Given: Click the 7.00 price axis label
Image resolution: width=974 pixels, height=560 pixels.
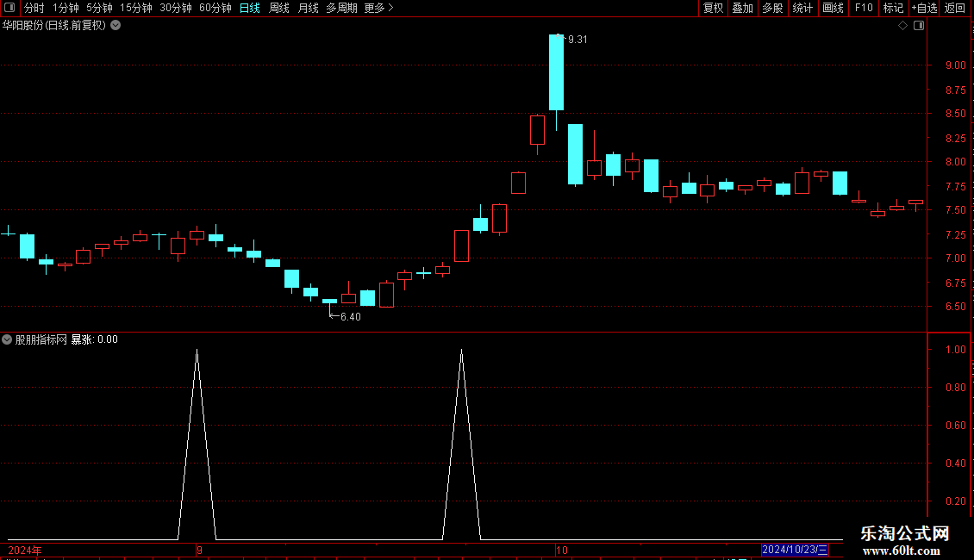Looking at the screenshot, I should click(x=955, y=258).
